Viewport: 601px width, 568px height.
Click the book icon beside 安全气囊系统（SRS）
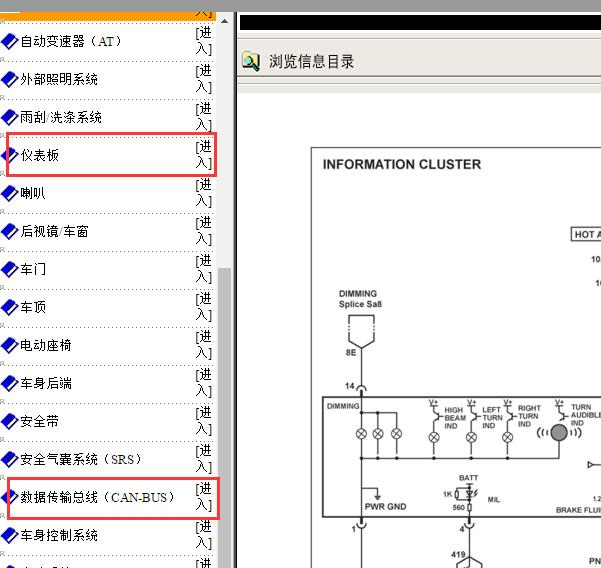(x=10, y=459)
